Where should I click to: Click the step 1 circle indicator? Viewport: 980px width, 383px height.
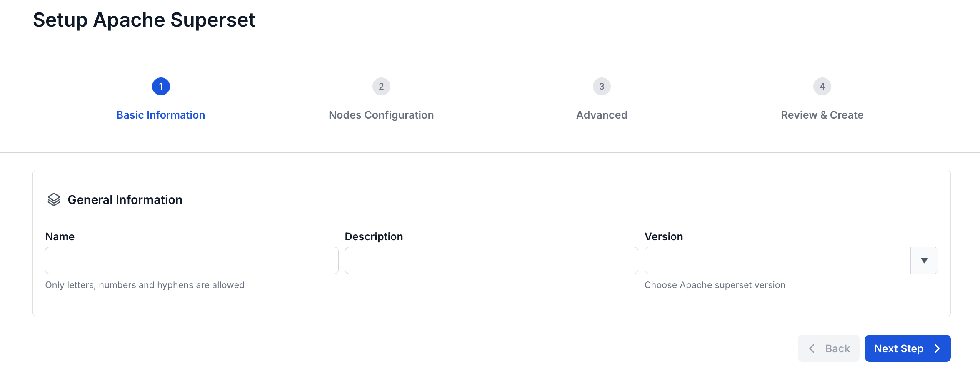[161, 87]
